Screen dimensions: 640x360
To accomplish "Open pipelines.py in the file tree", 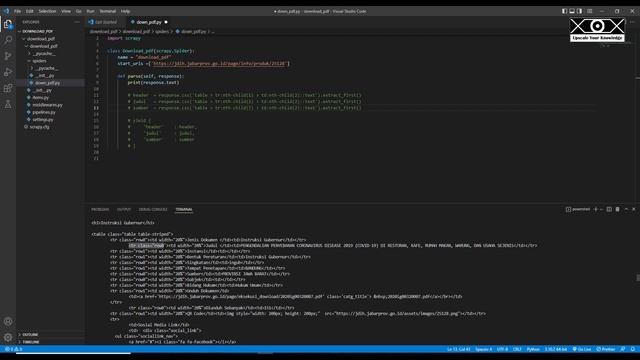I will click(x=44, y=112).
